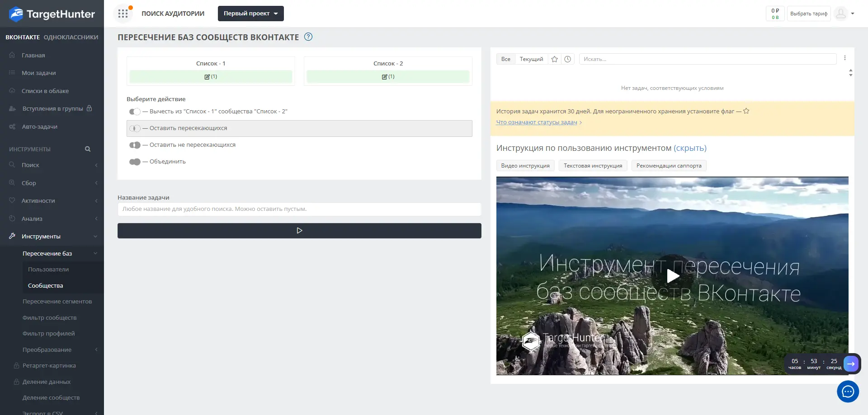868x415 pixels.
Task: Open the help question mark icon beside page title
Action: click(308, 37)
